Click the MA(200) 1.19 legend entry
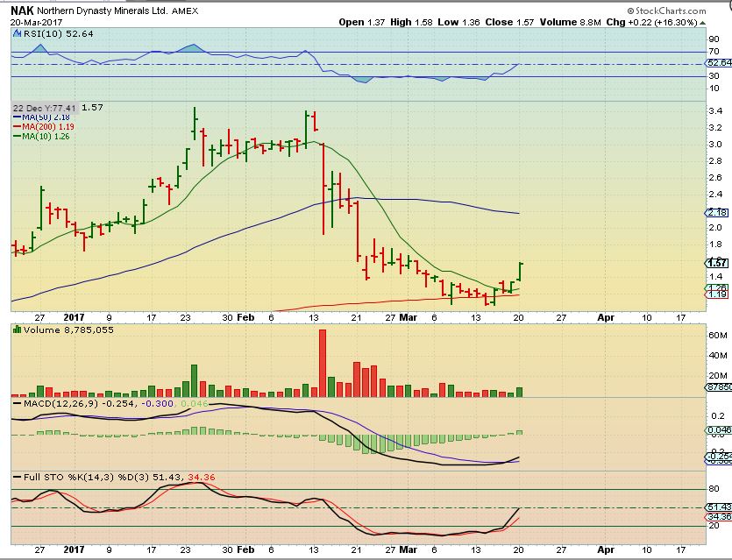 44,126
